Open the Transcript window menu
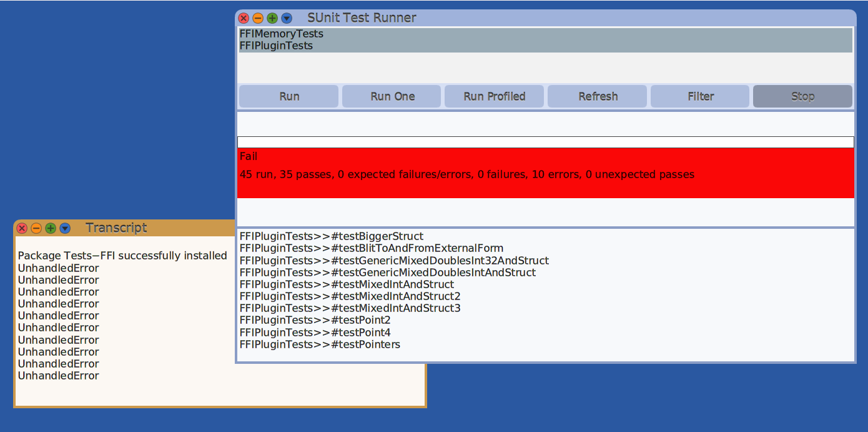Viewport: 868px width, 432px height. pos(65,228)
